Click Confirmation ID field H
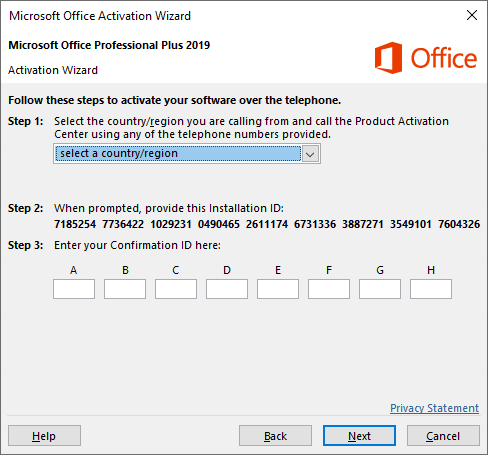The image size is (488, 455). pyautogui.click(x=431, y=289)
